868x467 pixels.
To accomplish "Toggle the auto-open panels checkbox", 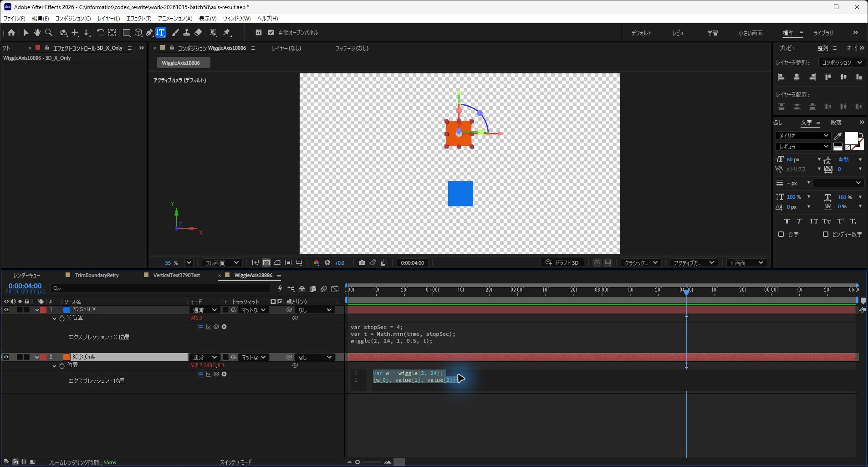I will 271,32.
